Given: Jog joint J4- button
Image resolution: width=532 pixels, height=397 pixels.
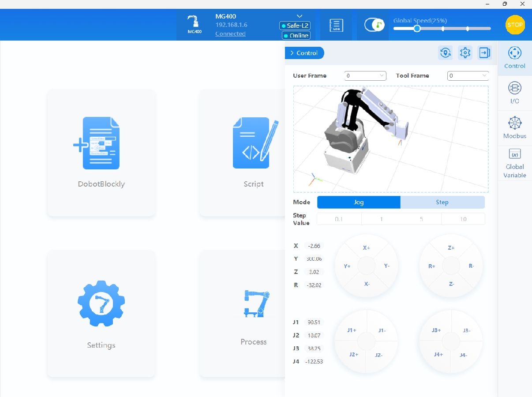Looking at the screenshot, I should pyautogui.click(x=463, y=355).
